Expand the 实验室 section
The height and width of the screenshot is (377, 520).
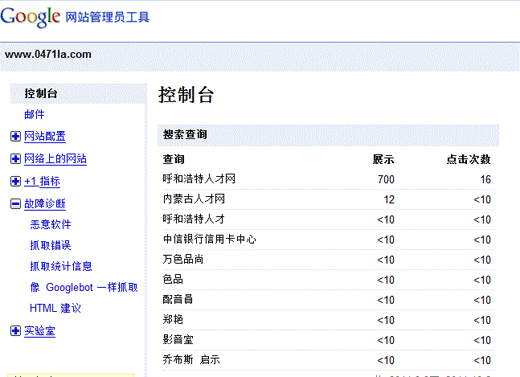pos(15,331)
